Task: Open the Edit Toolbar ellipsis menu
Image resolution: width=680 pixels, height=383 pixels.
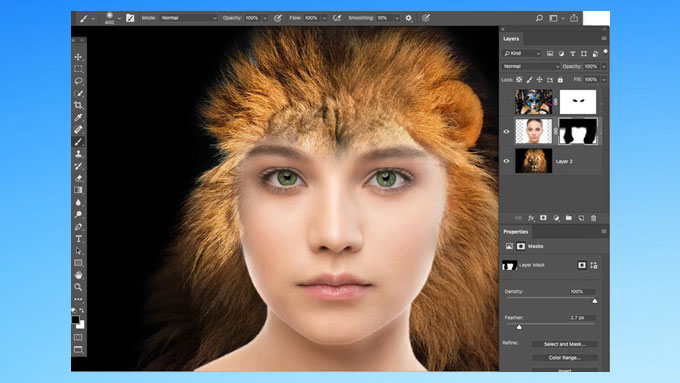Action: (x=78, y=299)
